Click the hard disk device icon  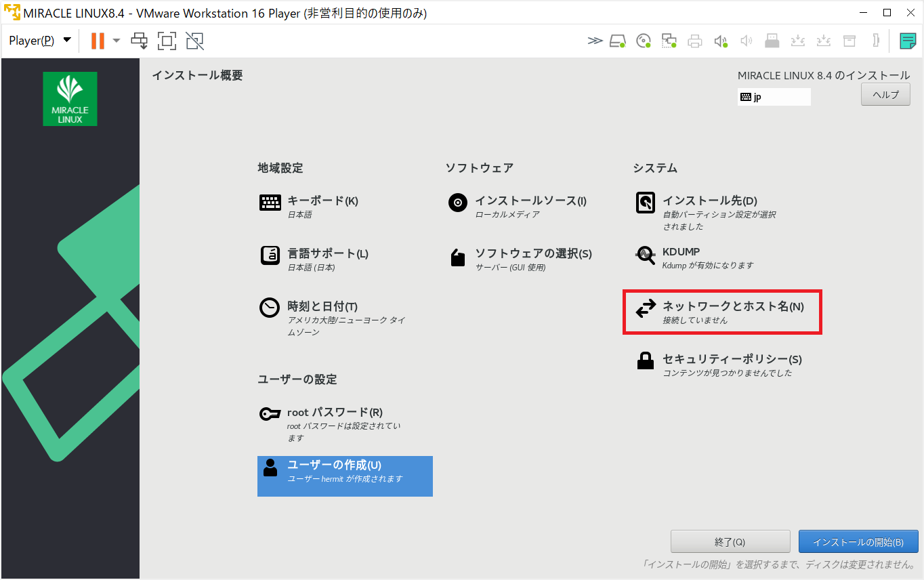(x=618, y=41)
